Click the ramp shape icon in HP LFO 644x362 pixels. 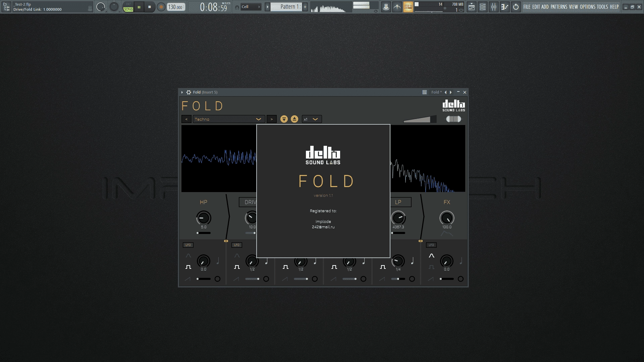point(187,279)
